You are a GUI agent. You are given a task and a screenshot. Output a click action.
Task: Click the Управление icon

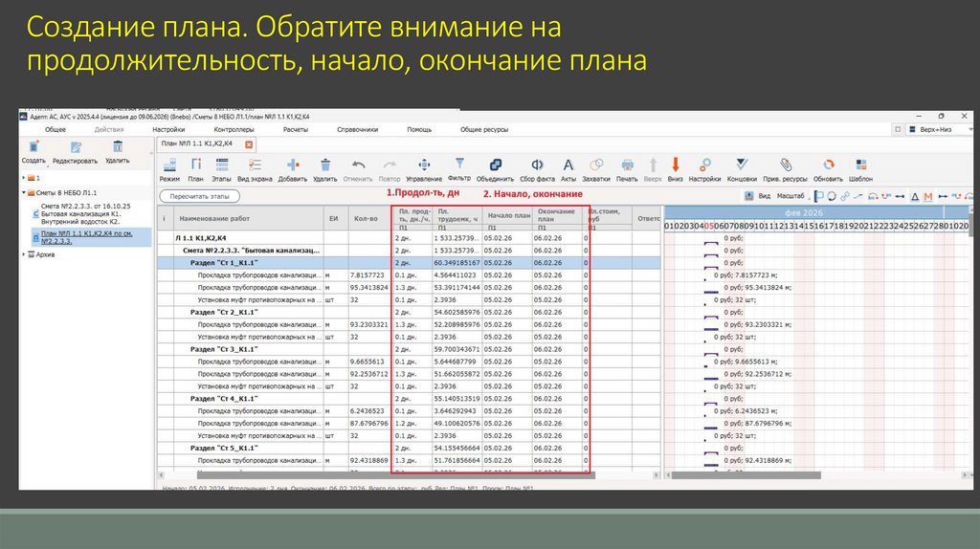coord(424,165)
